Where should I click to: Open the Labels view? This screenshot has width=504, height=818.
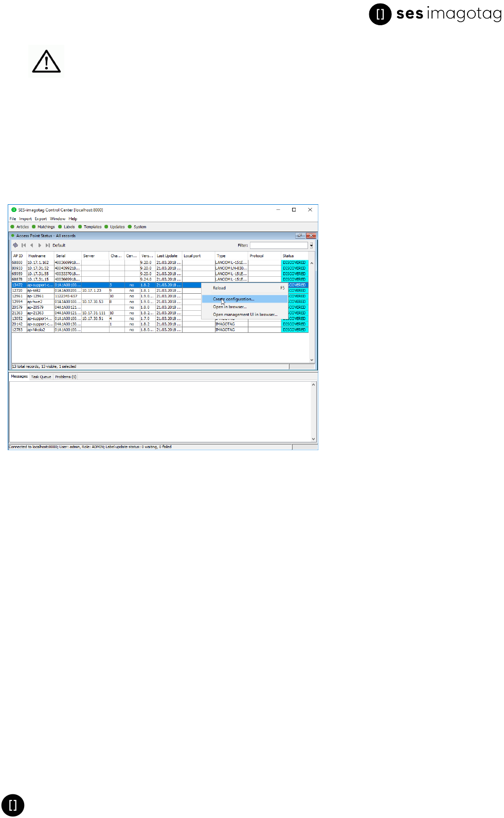point(67,227)
